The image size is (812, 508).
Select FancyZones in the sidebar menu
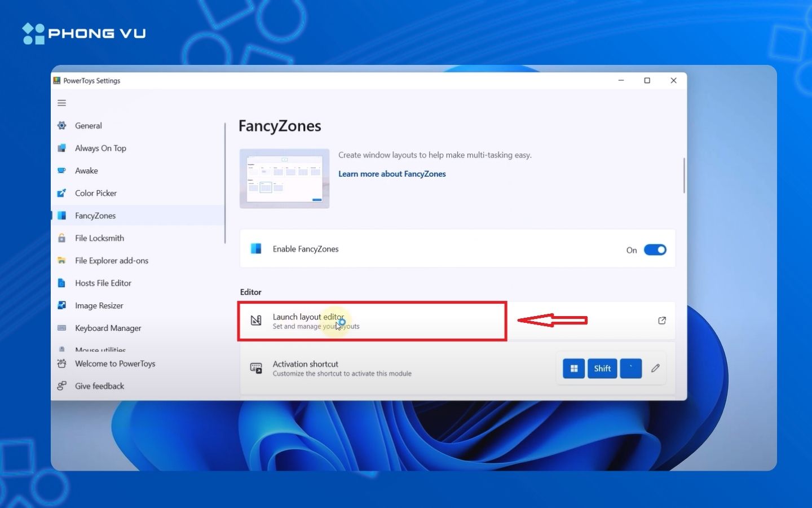click(95, 215)
